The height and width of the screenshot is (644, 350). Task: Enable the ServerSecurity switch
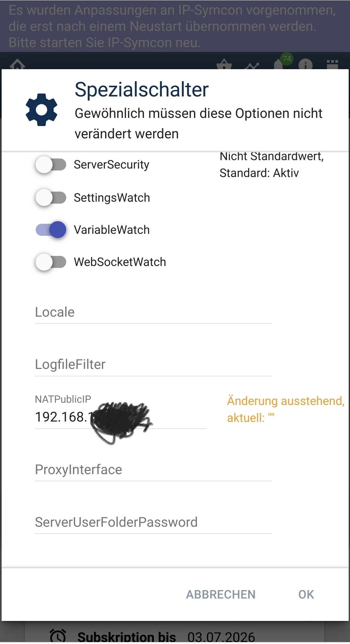pos(51,165)
